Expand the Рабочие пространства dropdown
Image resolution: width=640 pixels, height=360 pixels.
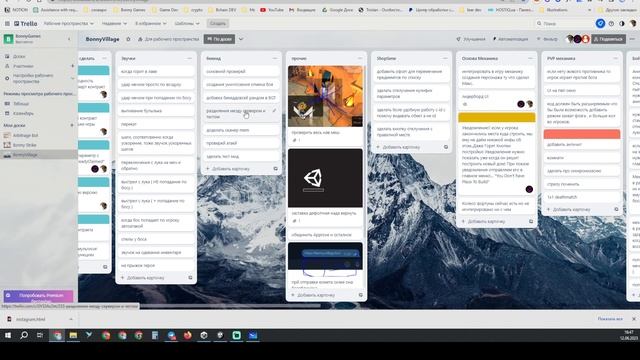[x=69, y=24]
